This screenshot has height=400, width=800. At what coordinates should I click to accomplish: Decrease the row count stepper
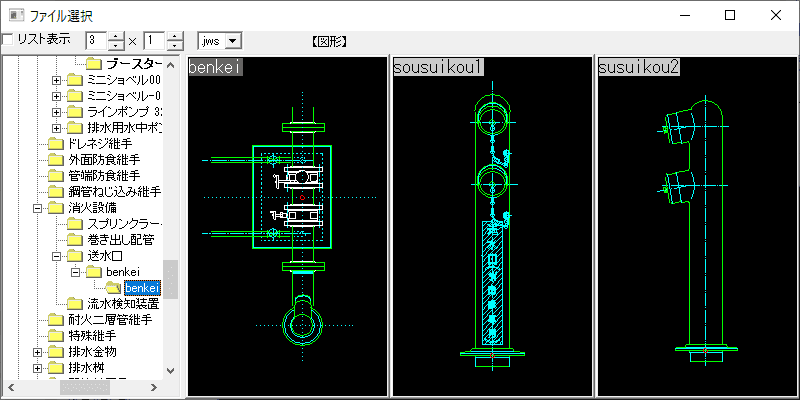pyautogui.click(x=175, y=45)
